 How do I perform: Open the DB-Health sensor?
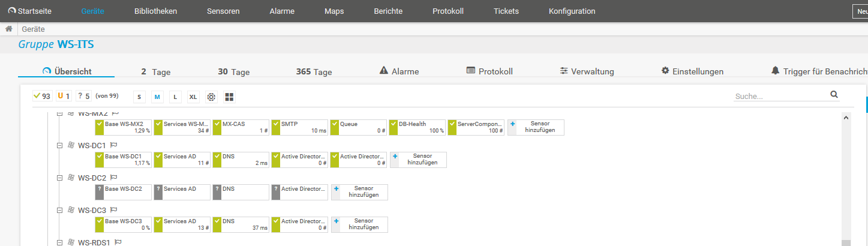tap(418, 127)
